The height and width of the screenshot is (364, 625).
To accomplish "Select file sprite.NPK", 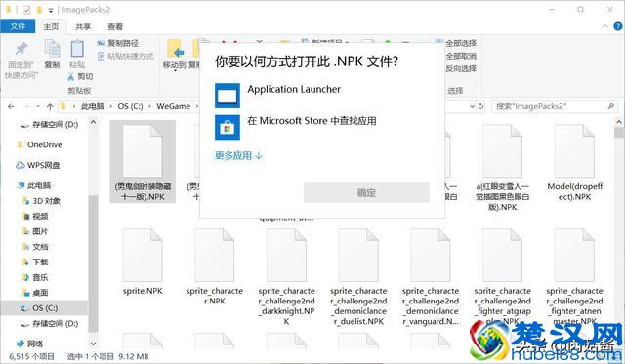I will [x=143, y=263].
